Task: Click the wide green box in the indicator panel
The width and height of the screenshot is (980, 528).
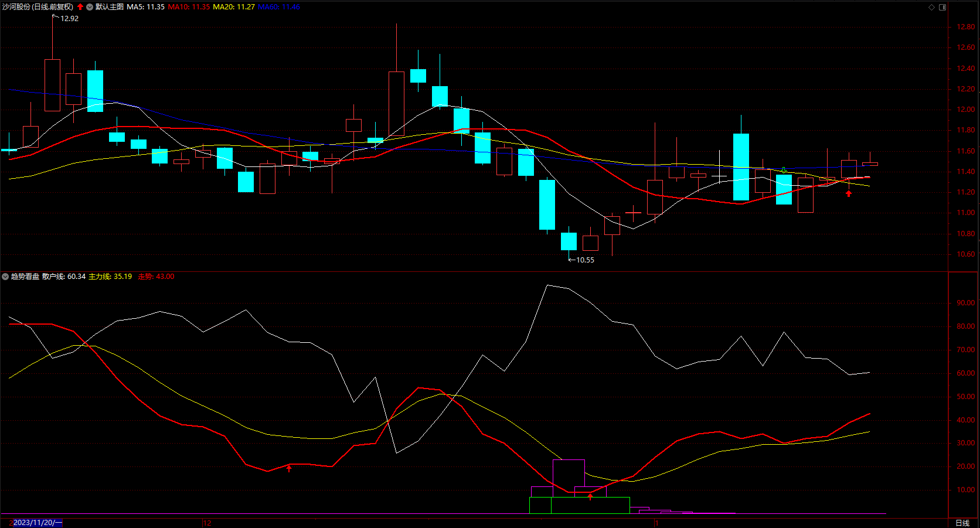Action: tap(590, 505)
